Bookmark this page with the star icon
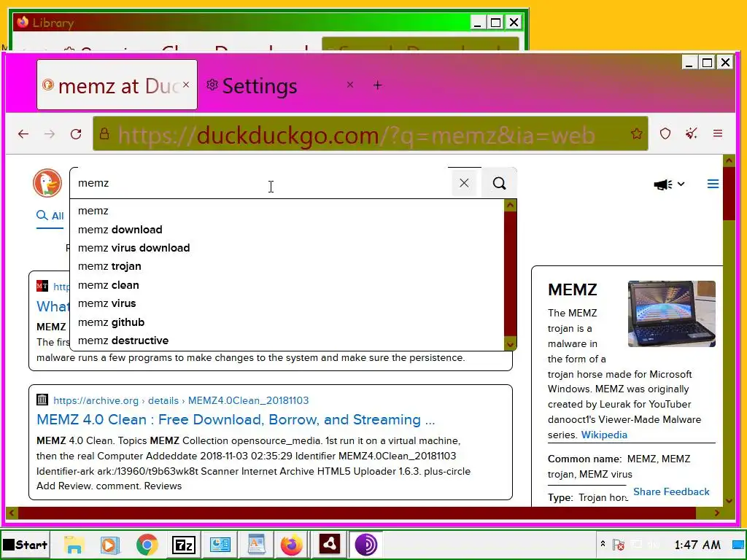The image size is (747, 560). tap(636, 134)
